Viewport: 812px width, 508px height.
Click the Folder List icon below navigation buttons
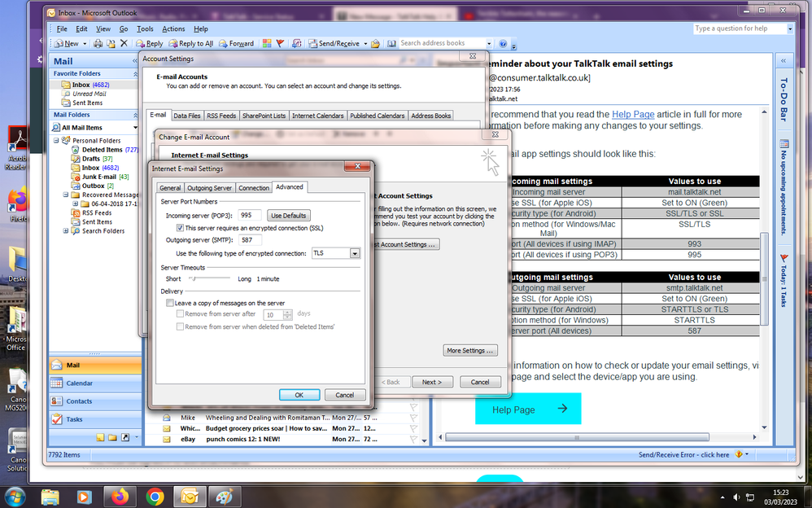pyautogui.click(x=112, y=437)
